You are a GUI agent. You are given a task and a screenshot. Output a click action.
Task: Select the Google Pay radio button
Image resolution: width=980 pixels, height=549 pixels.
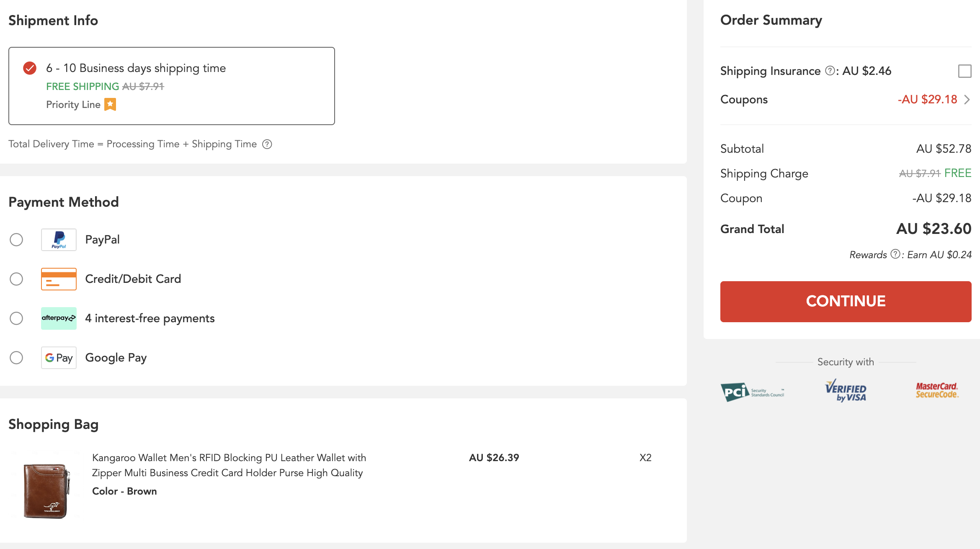click(x=16, y=358)
